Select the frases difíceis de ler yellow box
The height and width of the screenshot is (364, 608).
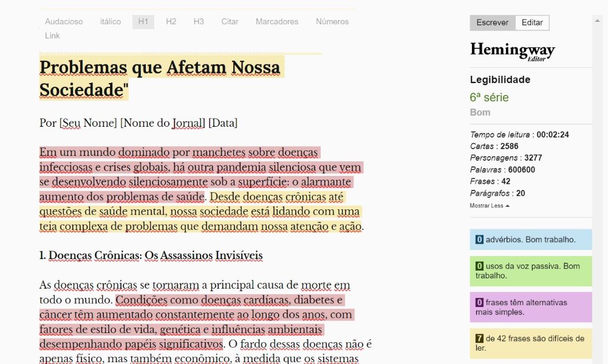pos(531,343)
